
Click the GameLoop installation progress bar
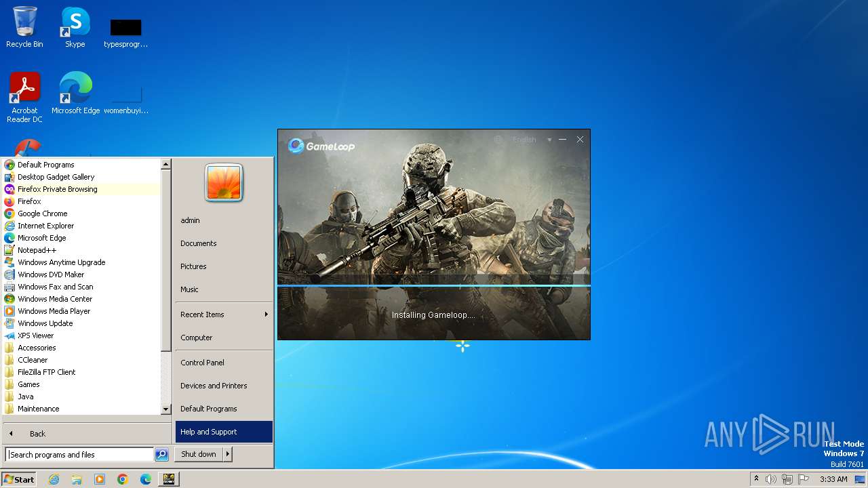[x=434, y=285]
